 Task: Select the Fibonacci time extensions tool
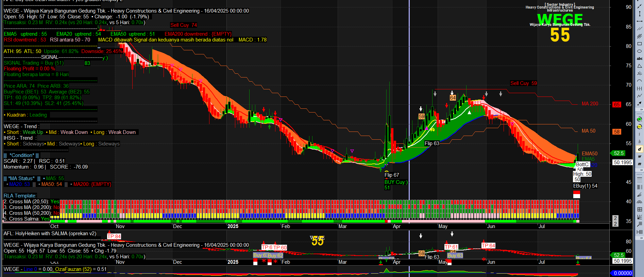click(x=640, y=232)
